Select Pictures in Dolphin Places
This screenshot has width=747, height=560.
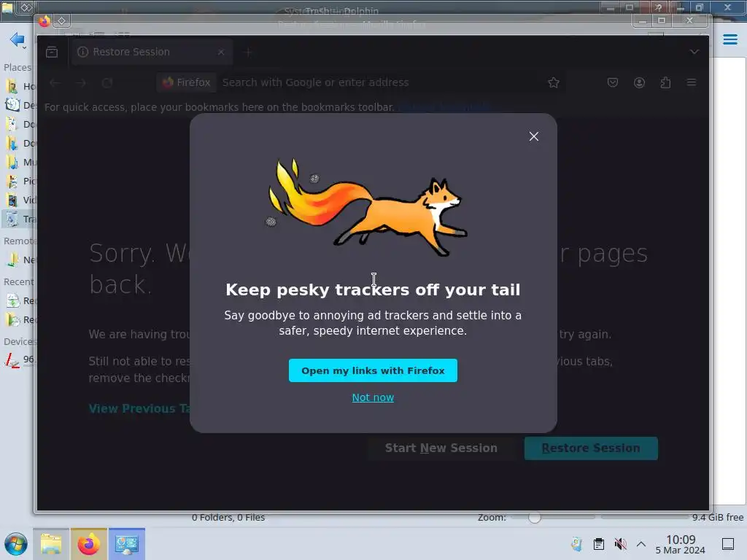coord(19,182)
